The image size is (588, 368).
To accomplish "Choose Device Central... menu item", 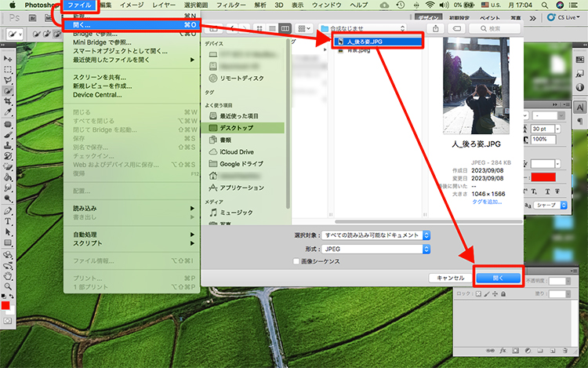I will point(97,95).
